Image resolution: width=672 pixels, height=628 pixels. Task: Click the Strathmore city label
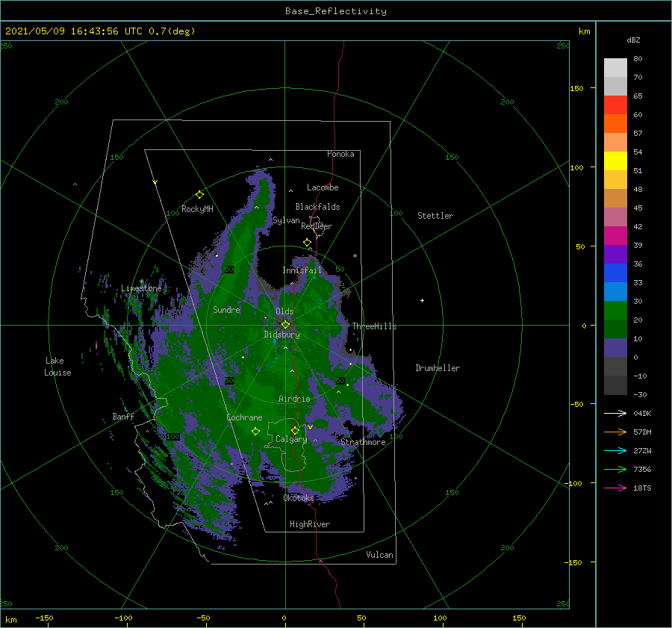click(363, 442)
